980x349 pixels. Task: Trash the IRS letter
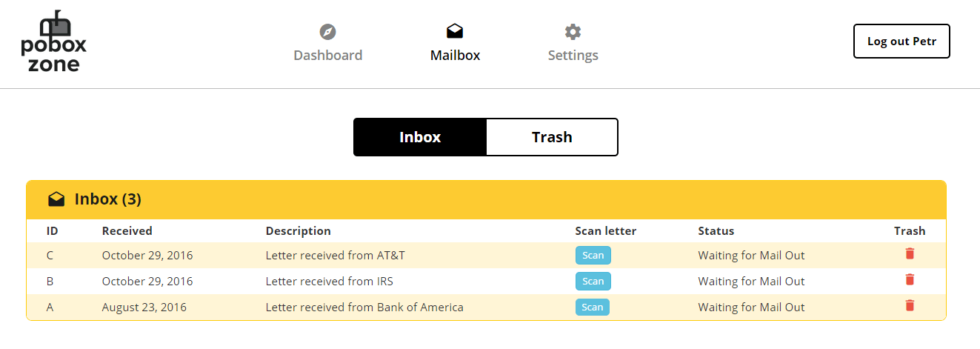click(x=910, y=279)
